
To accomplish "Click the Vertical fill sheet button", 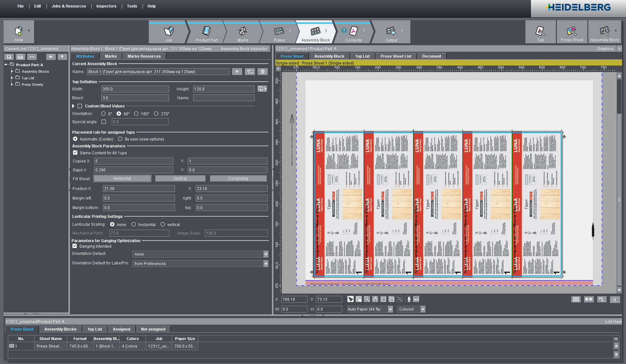I will 180,178.
